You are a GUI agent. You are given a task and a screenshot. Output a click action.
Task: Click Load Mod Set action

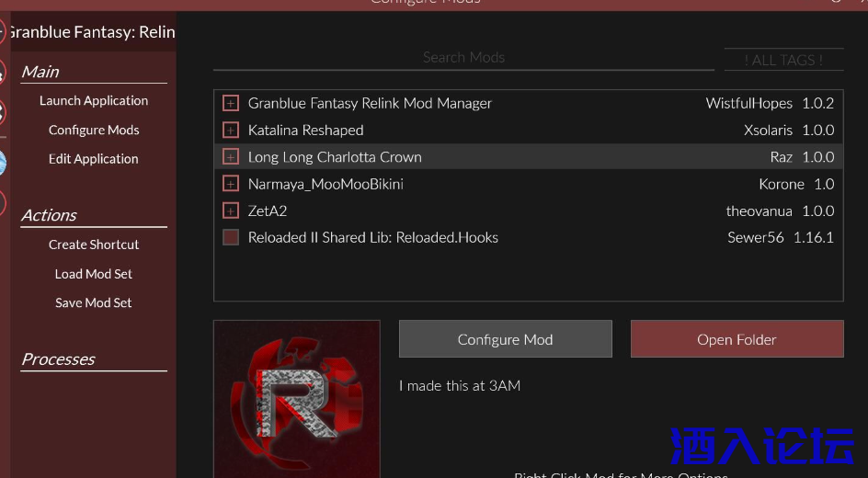click(94, 274)
